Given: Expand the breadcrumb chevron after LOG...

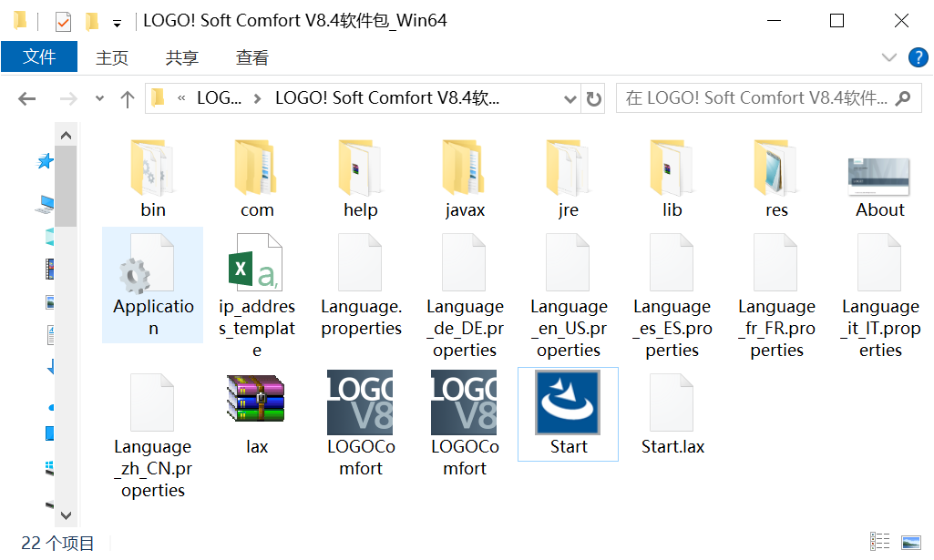Looking at the screenshot, I should [257, 98].
